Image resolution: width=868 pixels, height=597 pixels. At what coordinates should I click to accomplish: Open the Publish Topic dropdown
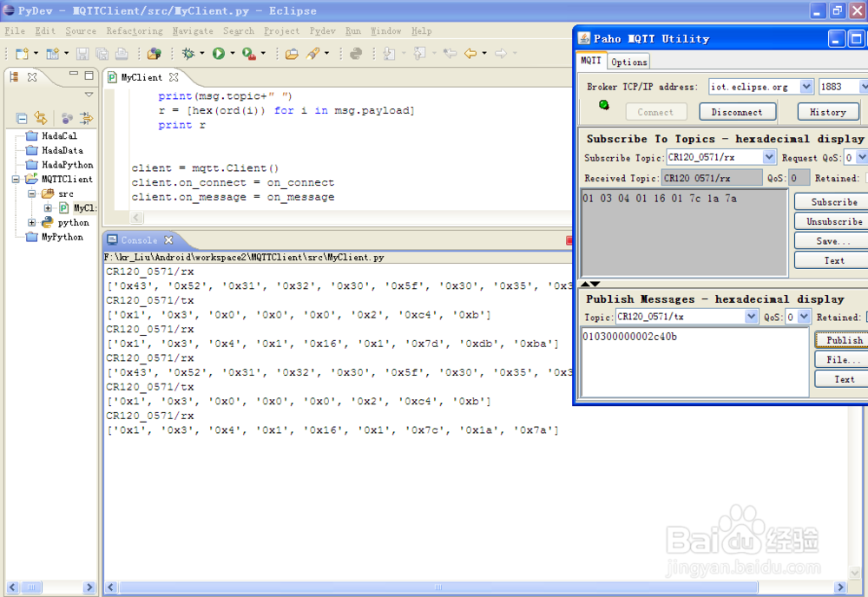pyautogui.click(x=751, y=317)
